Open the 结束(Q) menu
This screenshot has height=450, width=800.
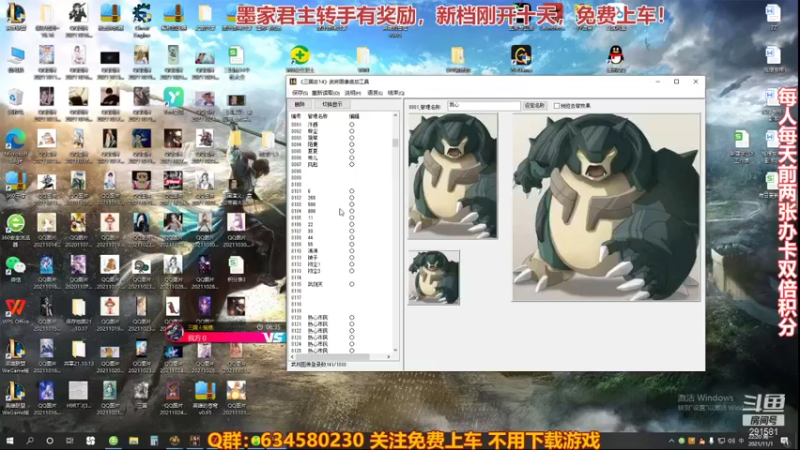[x=396, y=93]
